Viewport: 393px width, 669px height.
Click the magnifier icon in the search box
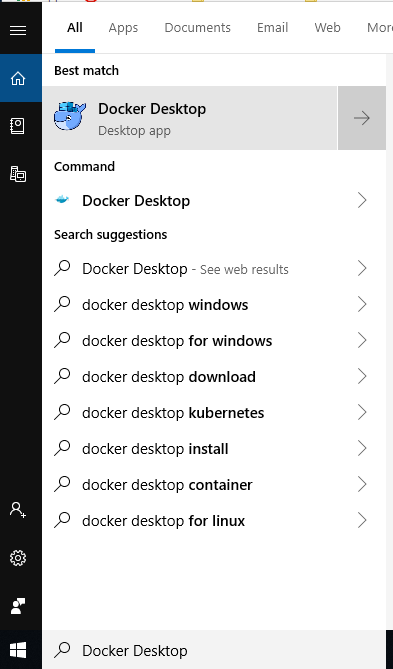point(62,649)
